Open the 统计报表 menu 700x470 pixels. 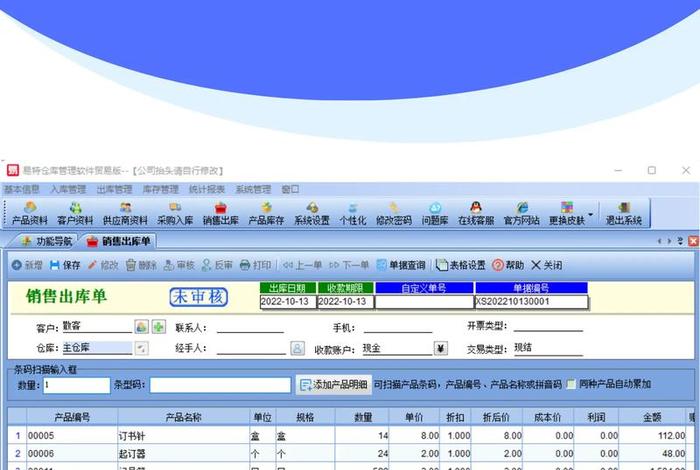pyautogui.click(x=207, y=189)
